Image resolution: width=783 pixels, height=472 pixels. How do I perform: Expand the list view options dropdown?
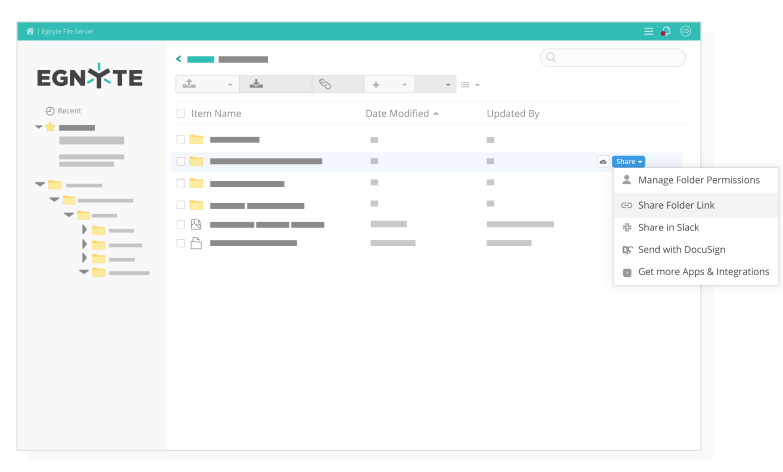tap(470, 85)
